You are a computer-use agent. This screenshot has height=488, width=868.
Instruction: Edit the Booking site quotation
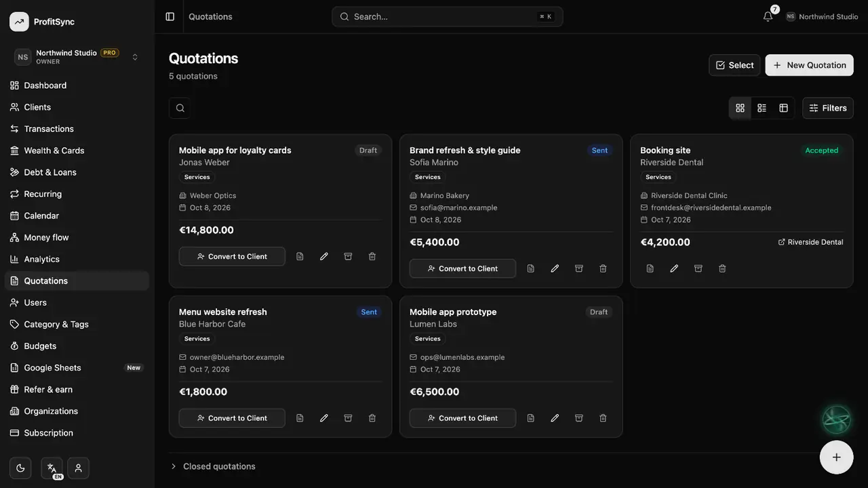click(x=674, y=268)
